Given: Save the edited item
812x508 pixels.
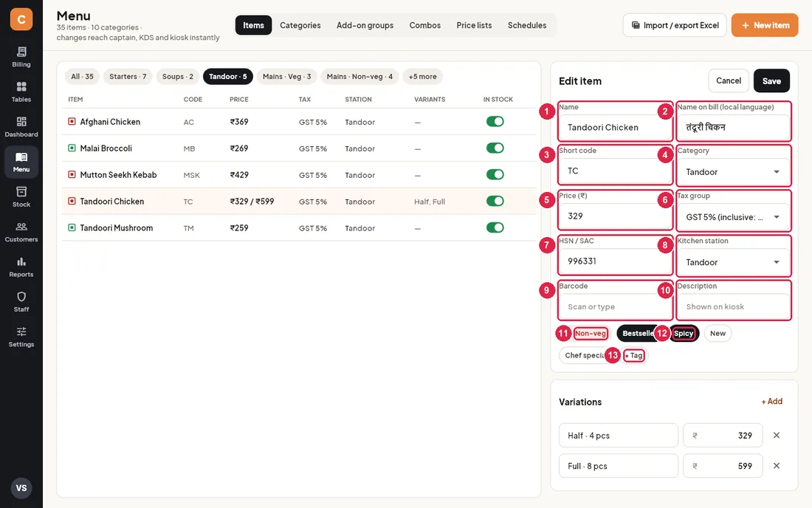Looking at the screenshot, I should 771,80.
